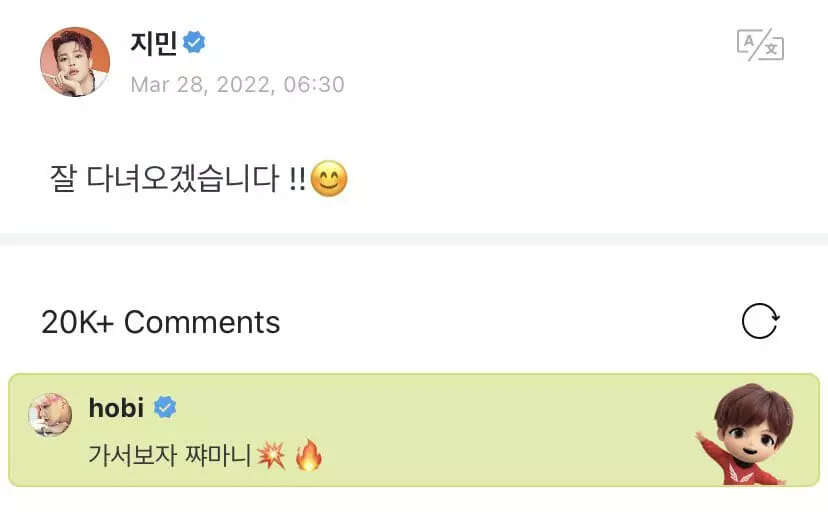Image resolution: width=828 pixels, height=512 pixels.
Task: Click the collision burst emoji
Action: coord(271,456)
